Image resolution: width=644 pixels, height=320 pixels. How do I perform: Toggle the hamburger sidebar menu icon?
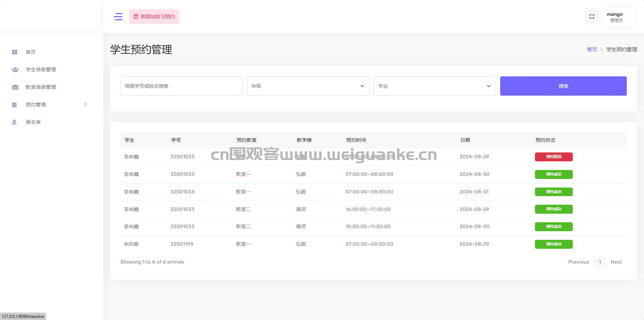coord(118,17)
